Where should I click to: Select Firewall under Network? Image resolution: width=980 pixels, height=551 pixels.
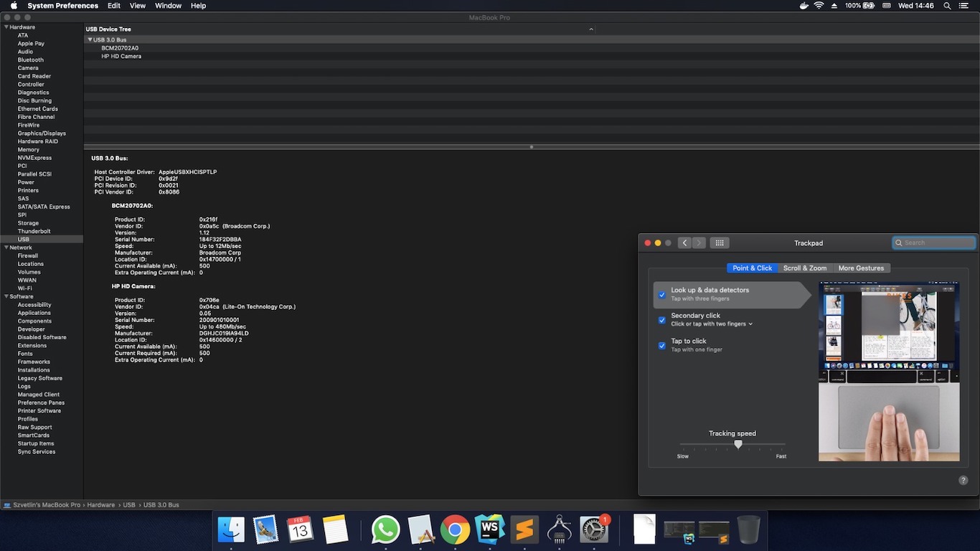(28, 256)
